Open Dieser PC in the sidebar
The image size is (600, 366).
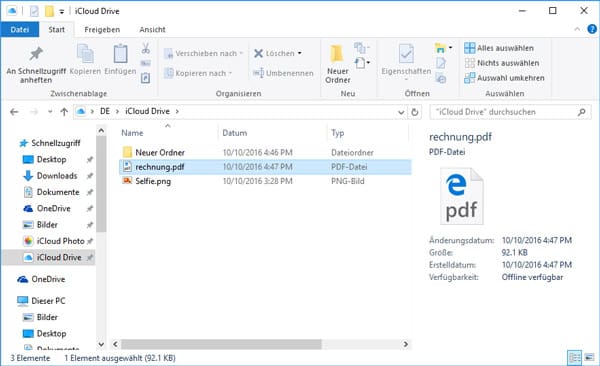48,301
